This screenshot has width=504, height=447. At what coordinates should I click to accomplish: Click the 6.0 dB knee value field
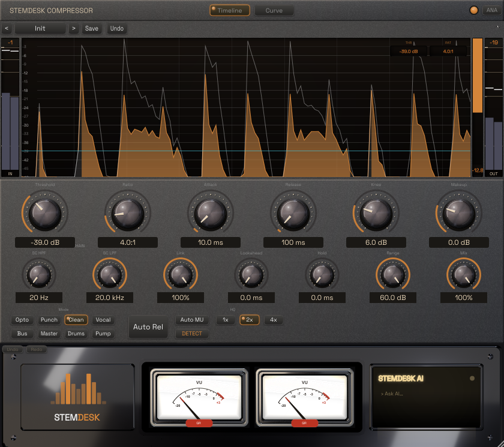[x=376, y=242]
